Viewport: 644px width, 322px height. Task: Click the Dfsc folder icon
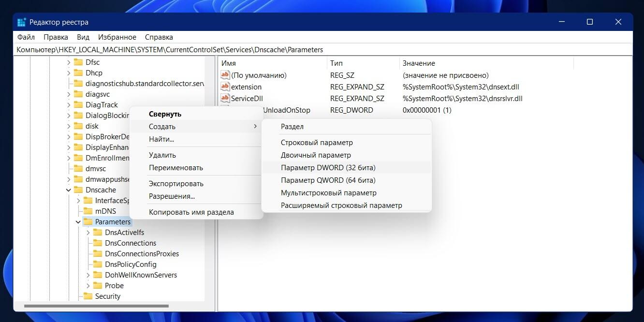[x=78, y=62]
